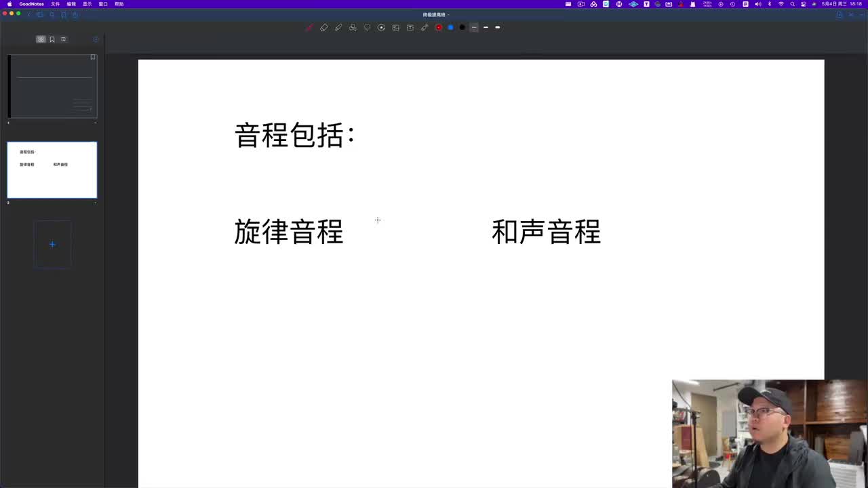
Task: Open sidebar add-page icon
Action: tap(96, 39)
